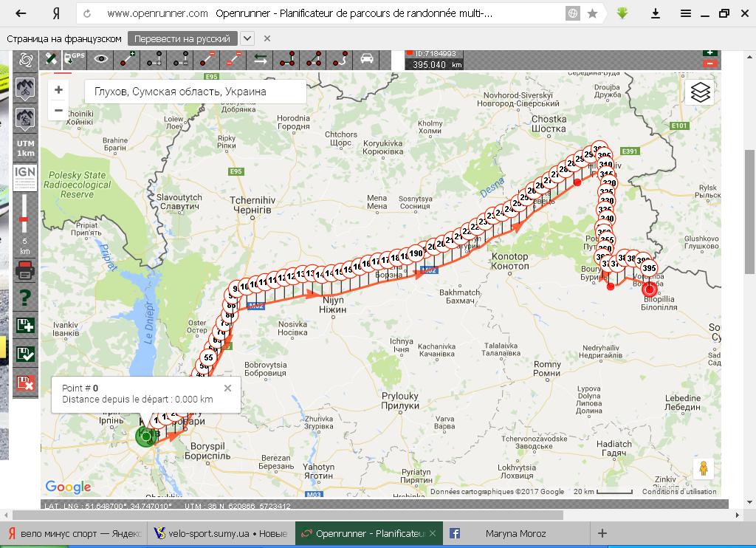Open help with the green question mark
The height and width of the screenshot is (548, 756).
(x=26, y=298)
